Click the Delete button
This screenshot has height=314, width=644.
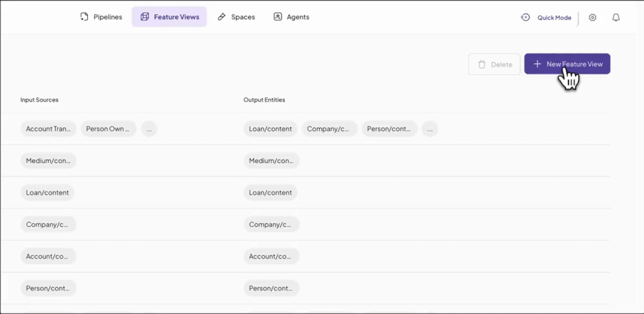coord(494,64)
